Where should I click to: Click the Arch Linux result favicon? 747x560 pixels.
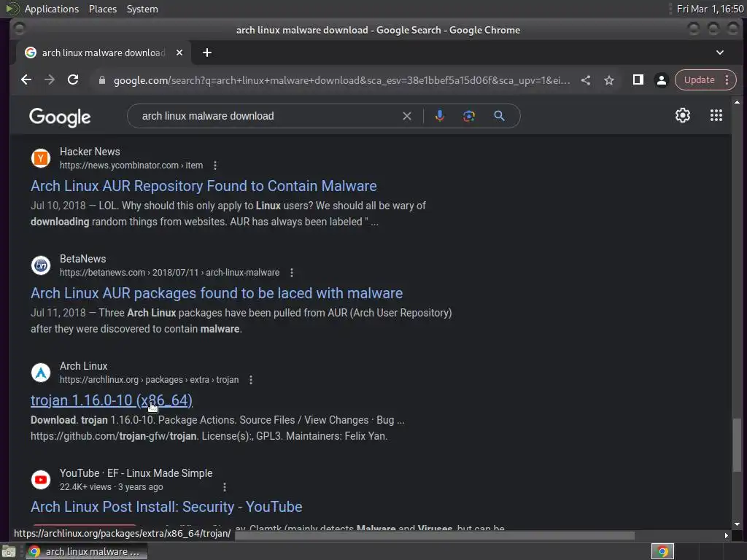click(41, 373)
